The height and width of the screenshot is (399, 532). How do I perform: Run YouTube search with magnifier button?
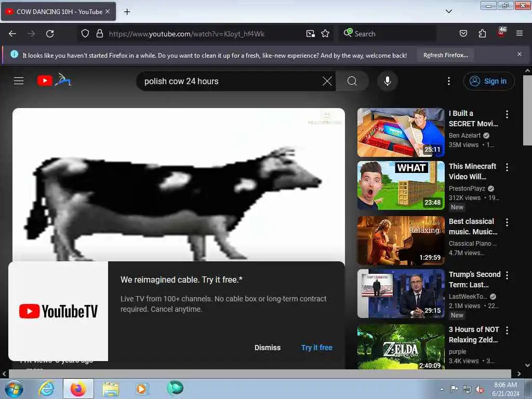[x=352, y=81]
